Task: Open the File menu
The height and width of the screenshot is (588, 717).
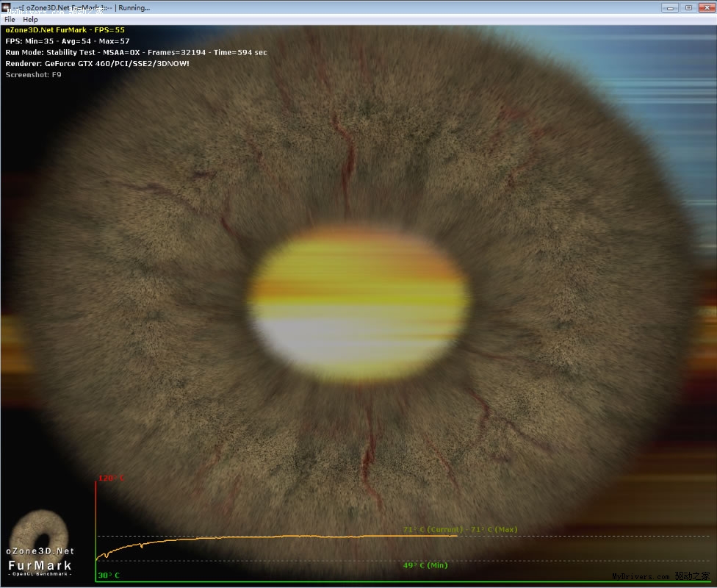Action: (x=10, y=20)
